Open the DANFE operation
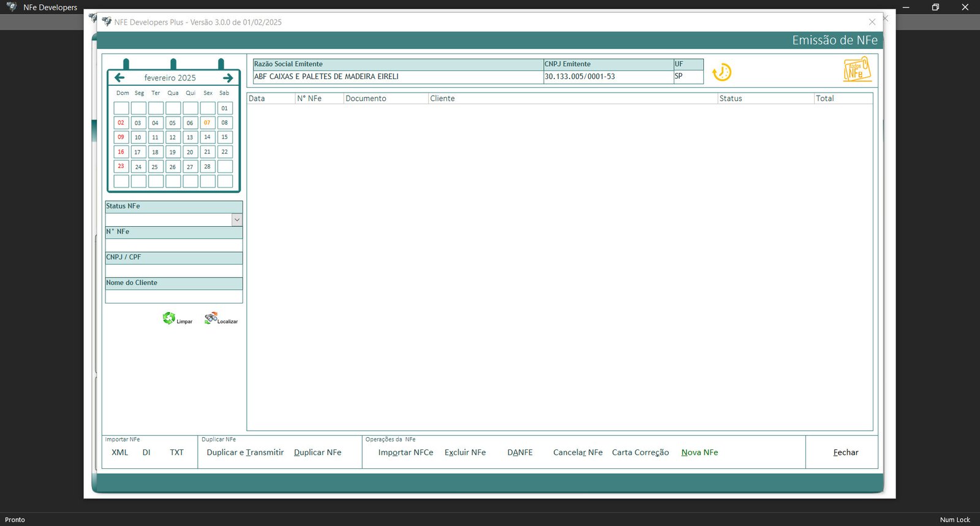Image resolution: width=980 pixels, height=526 pixels. coord(520,452)
